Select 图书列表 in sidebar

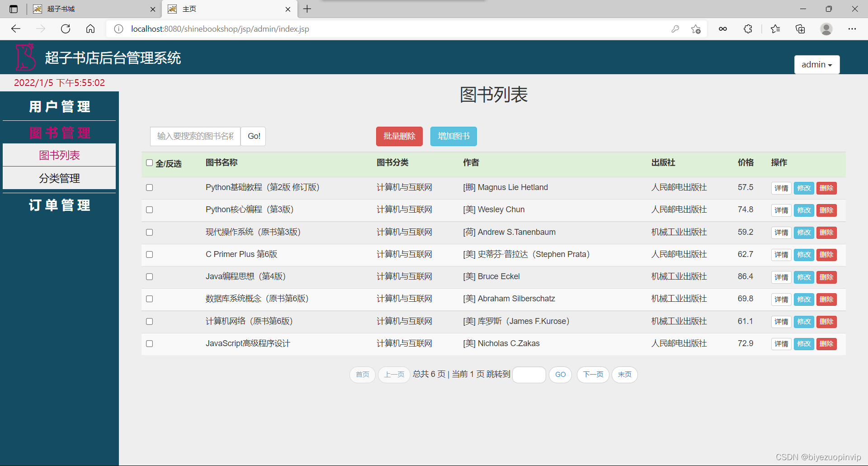[x=59, y=155]
